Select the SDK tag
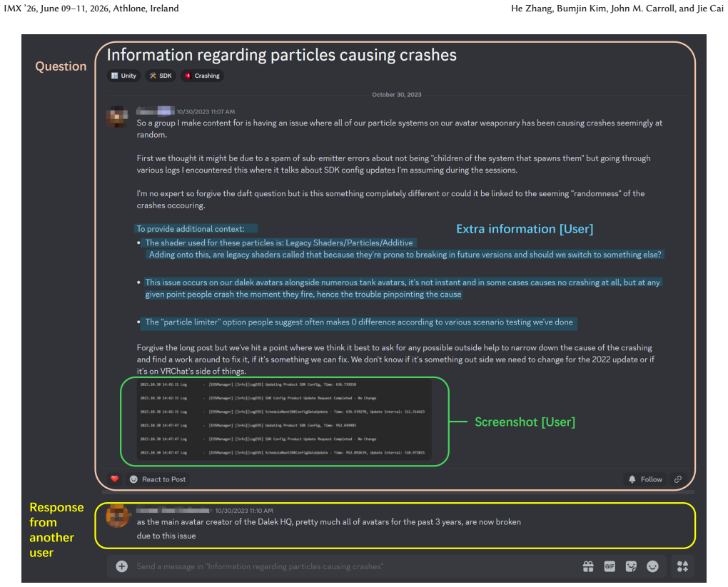This screenshot has width=728, height=587. pos(161,76)
